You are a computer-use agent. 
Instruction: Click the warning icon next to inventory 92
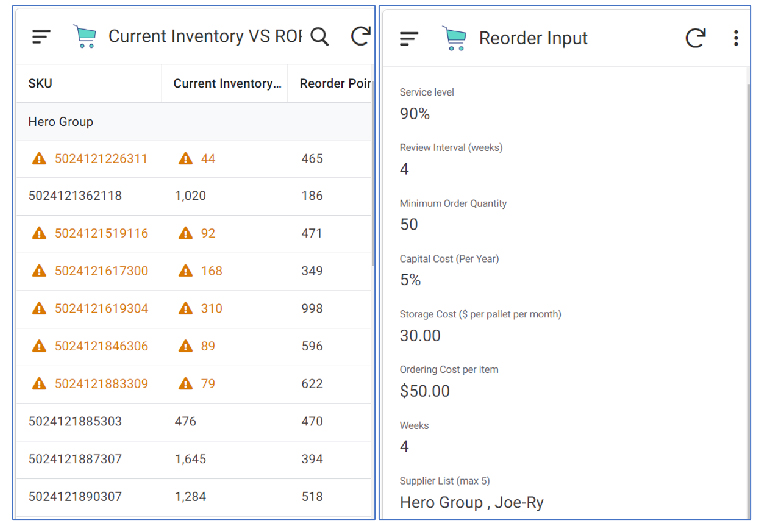pyautogui.click(x=185, y=233)
